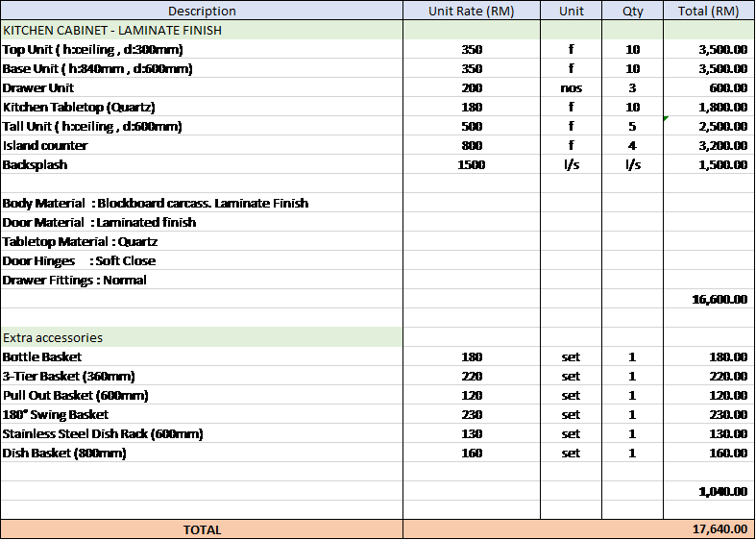This screenshot has height=540, width=756.
Task: Click the Qty column header
Action: click(632, 12)
